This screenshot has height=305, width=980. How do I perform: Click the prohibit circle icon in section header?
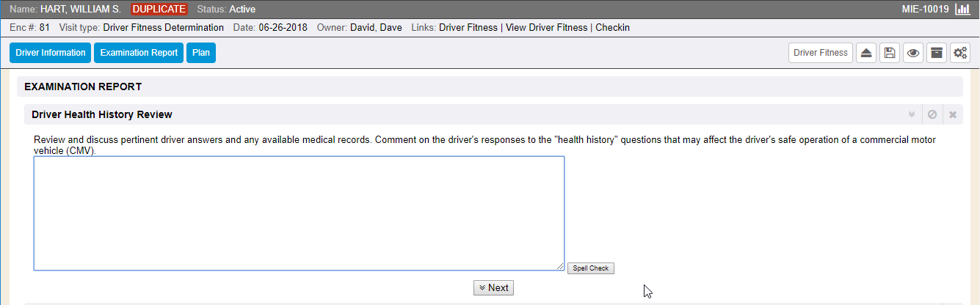pyautogui.click(x=932, y=114)
